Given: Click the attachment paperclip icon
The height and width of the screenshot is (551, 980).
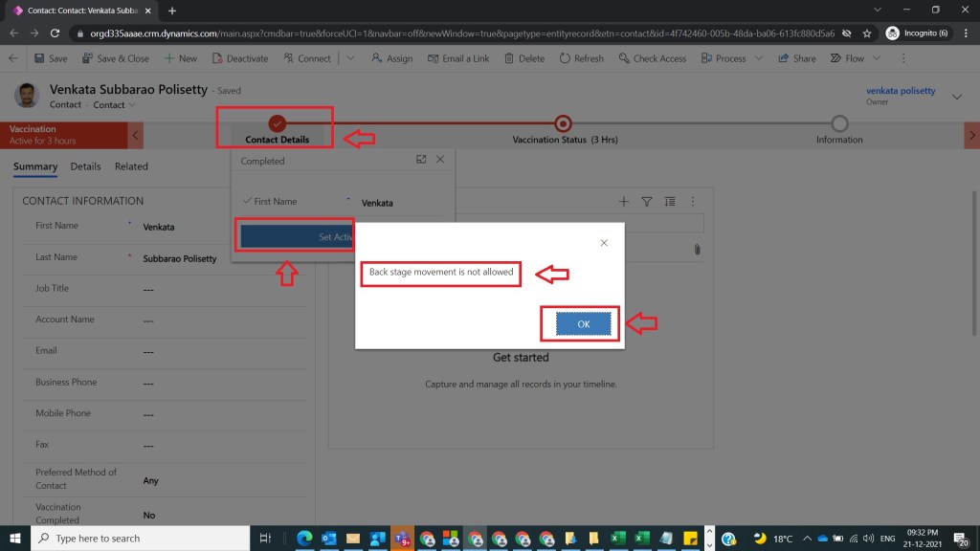Looking at the screenshot, I should point(698,250).
